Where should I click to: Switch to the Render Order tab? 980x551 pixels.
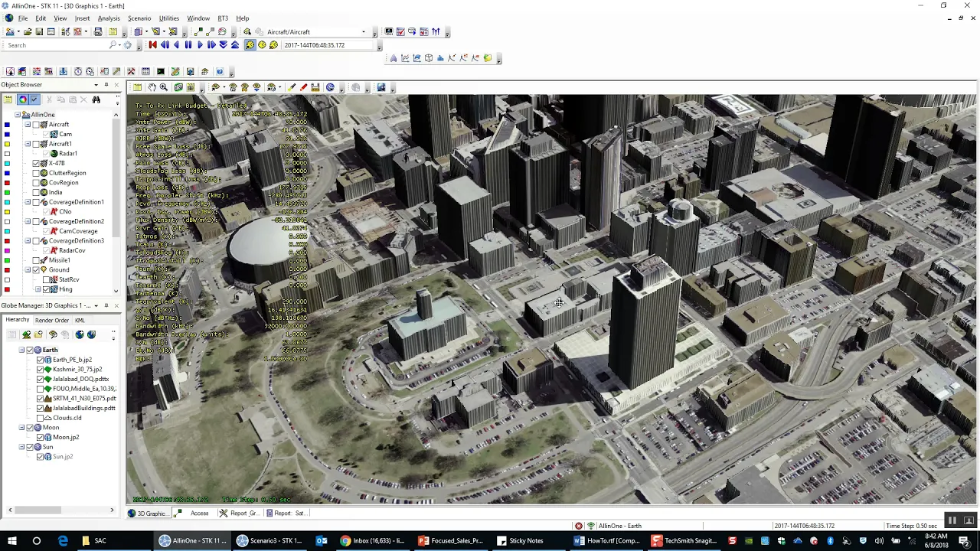click(x=52, y=320)
